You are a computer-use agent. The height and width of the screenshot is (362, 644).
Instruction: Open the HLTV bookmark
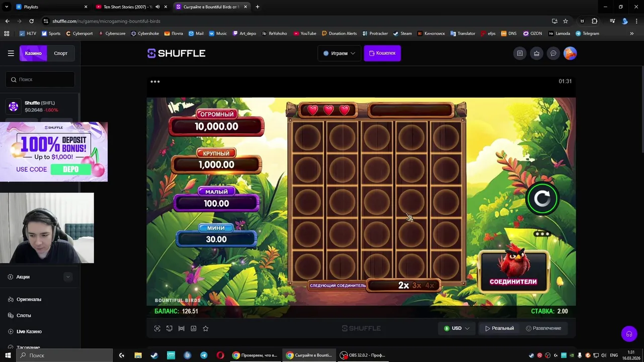click(28, 33)
